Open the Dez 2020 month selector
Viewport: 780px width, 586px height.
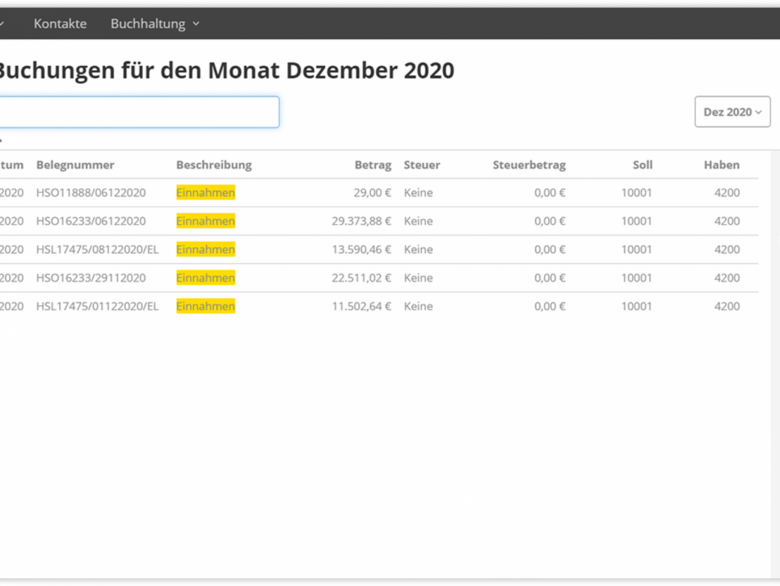coord(732,112)
